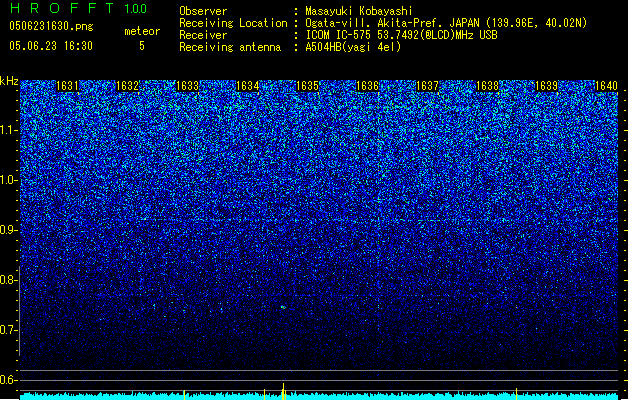The height and width of the screenshot is (400, 629).
Task: Click the 0.7 kHz frequency label
Action: (x=8, y=330)
